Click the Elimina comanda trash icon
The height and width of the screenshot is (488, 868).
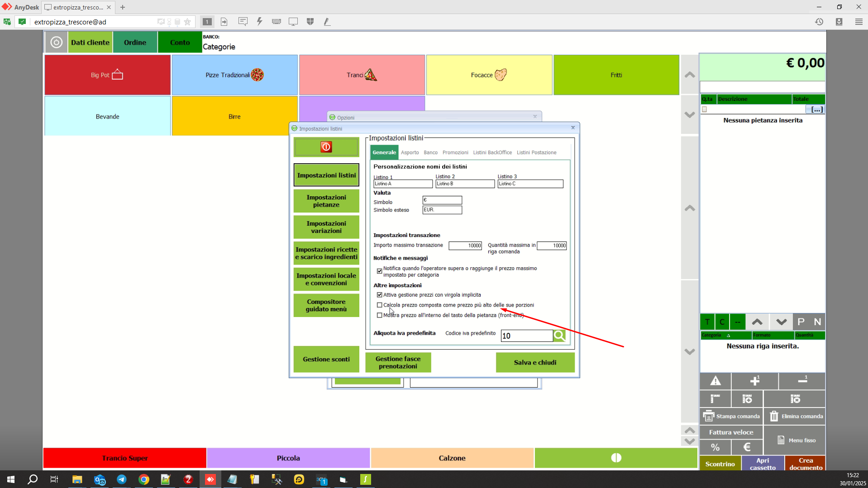(774, 416)
